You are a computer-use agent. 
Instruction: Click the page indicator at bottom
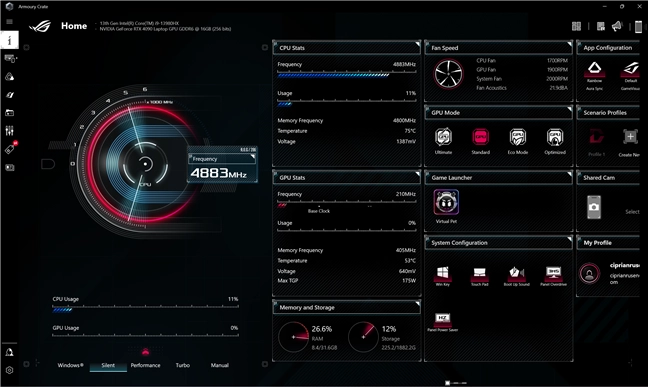point(456,383)
